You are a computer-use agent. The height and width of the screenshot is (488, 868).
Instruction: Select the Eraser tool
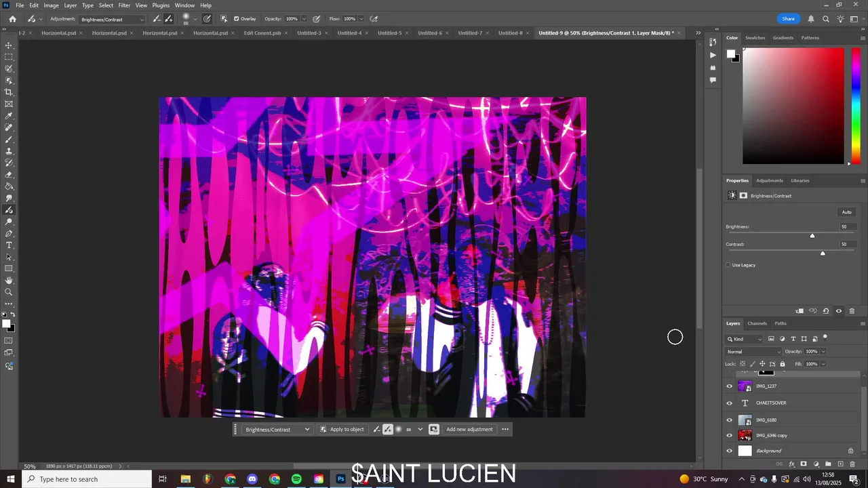pos(9,175)
